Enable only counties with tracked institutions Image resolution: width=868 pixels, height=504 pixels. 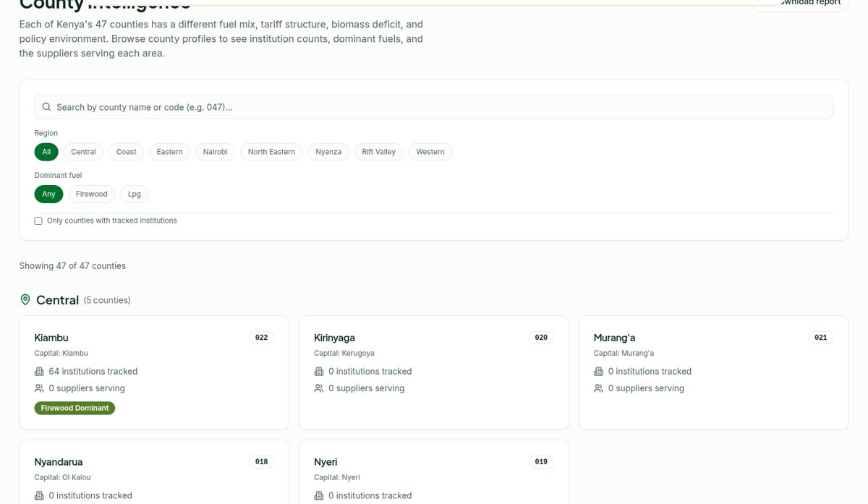(x=38, y=221)
